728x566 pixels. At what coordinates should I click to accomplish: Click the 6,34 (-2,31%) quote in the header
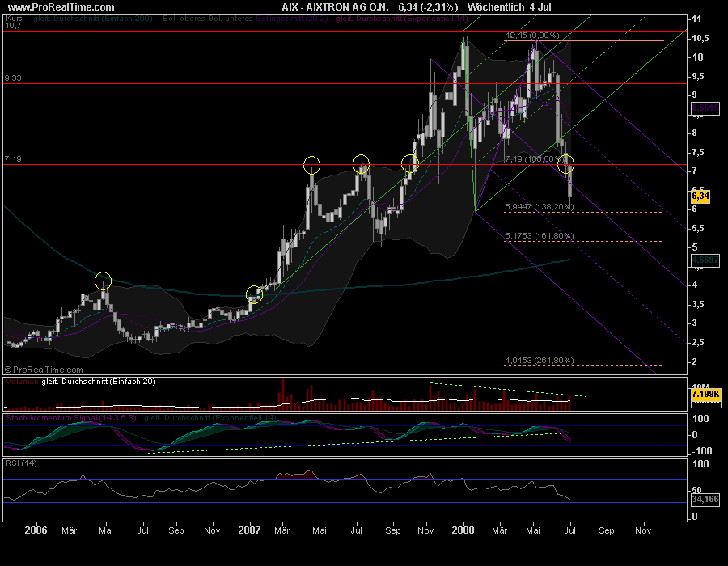pyautogui.click(x=428, y=7)
